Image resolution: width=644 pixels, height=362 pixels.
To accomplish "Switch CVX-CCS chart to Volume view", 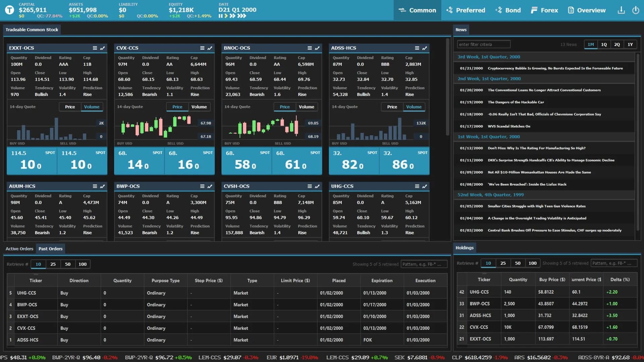I will 199,107.
